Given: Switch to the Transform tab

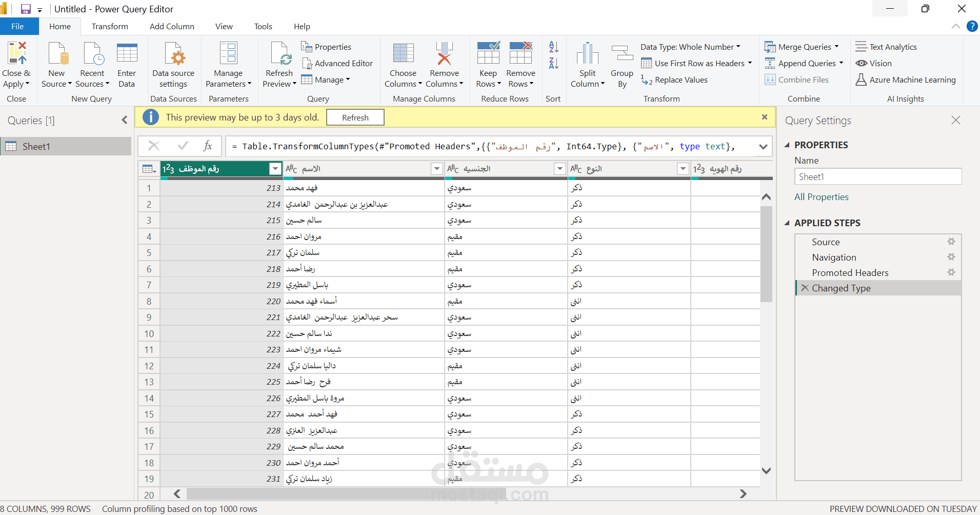Looking at the screenshot, I should pos(110,27).
